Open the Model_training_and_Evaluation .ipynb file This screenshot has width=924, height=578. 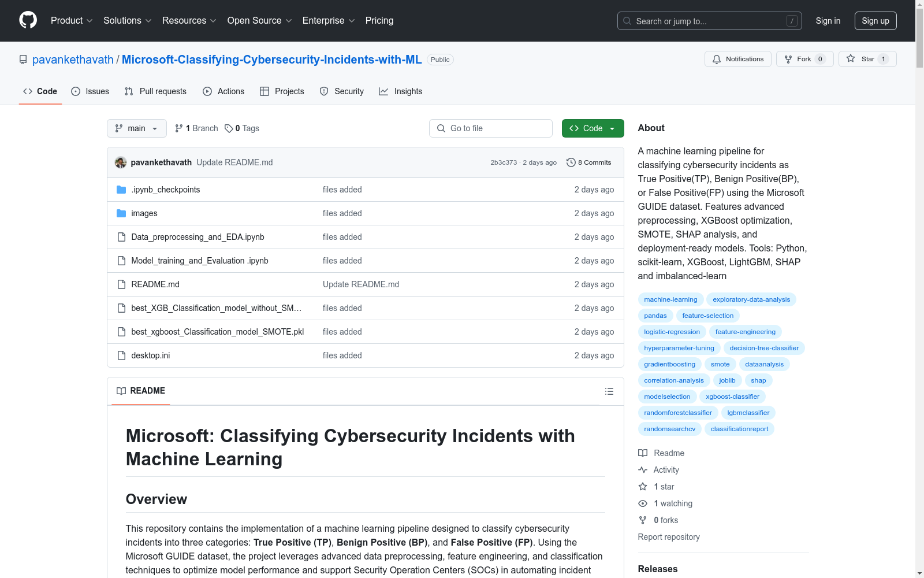point(200,261)
